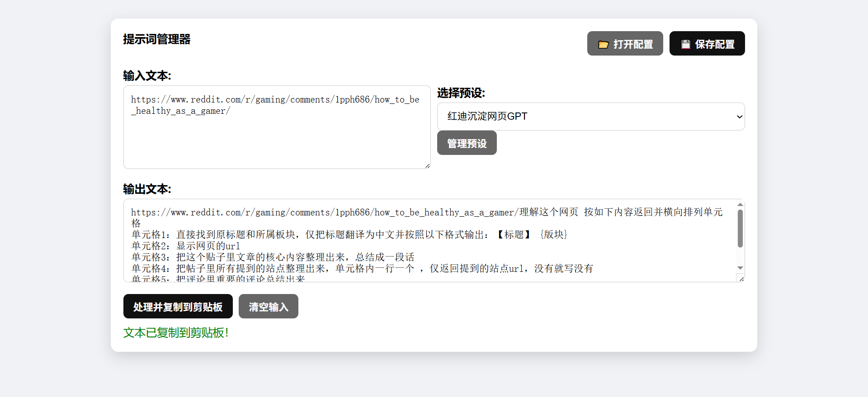Click the 文本已复制到剪贴板! status message
868x397 pixels.
coord(176,333)
